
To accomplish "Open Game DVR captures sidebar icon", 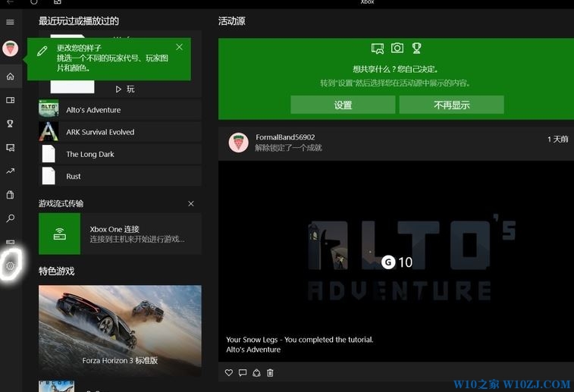I will pyautogui.click(x=11, y=148).
